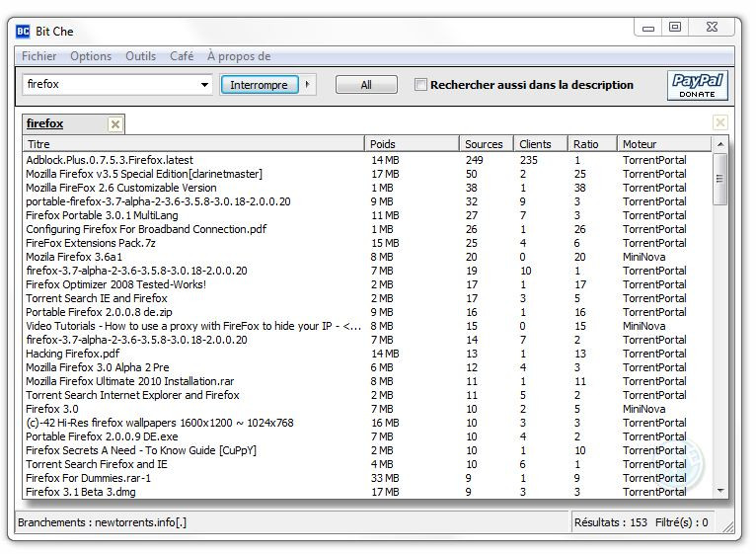The width and height of the screenshot is (756, 554).
Task: Select the Hacking Firefox.pdf result row
Action: pyautogui.click(x=73, y=354)
